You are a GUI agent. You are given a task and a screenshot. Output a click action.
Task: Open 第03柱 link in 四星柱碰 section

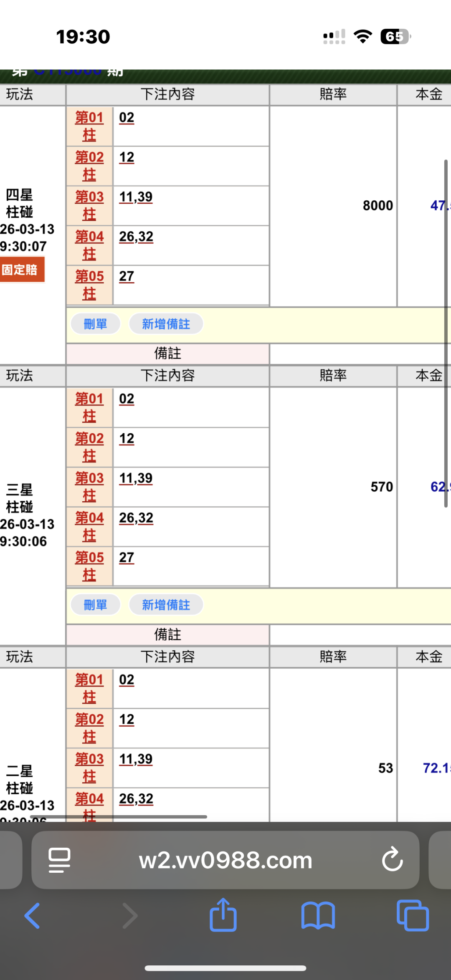(x=89, y=205)
